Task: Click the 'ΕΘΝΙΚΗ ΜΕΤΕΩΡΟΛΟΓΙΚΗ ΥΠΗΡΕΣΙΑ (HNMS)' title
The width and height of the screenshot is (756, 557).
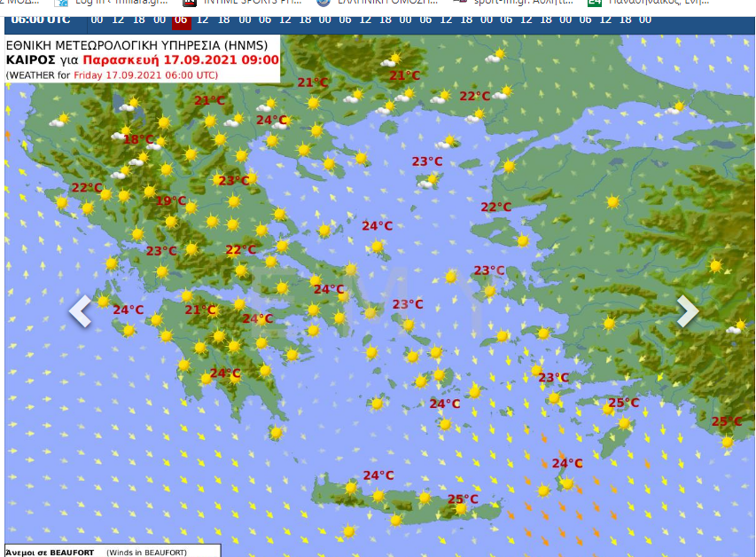Action: point(136,45)
